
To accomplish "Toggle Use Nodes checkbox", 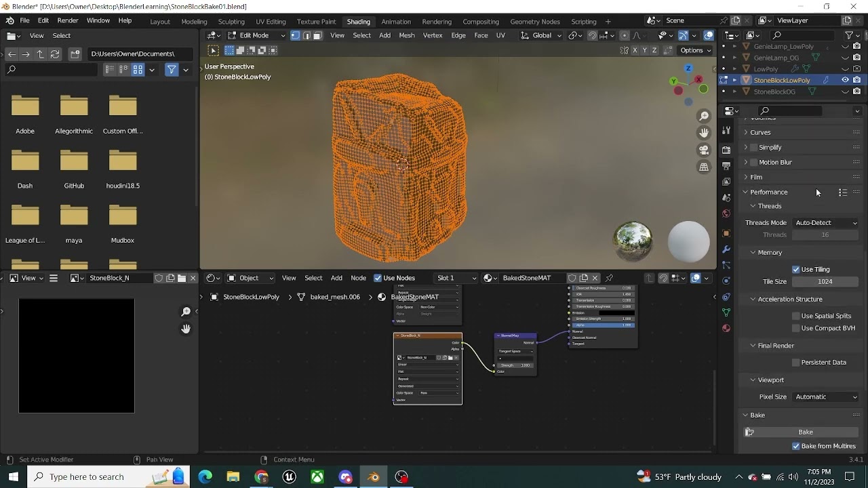I will click(x=378, y=278).
